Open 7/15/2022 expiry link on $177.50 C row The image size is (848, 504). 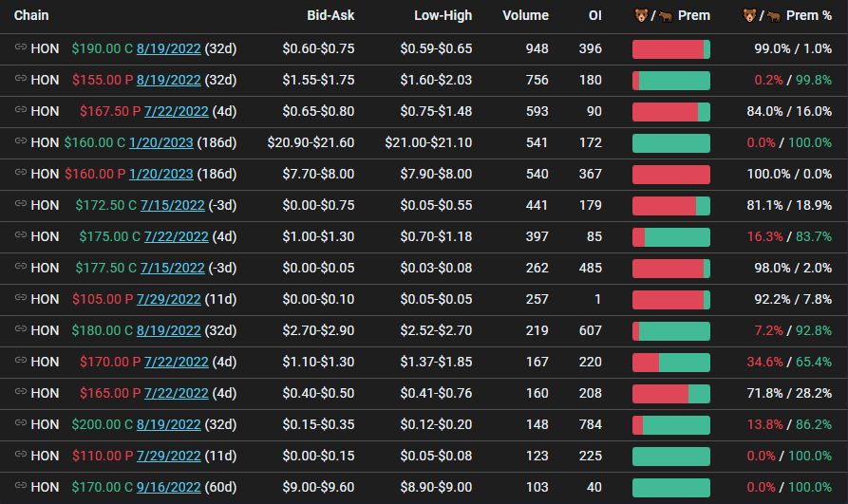173,269
